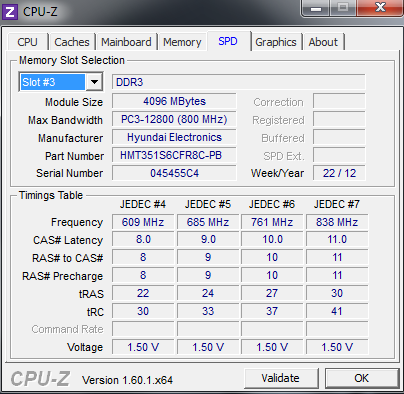Expand the memory slot dropdown arrow

coord(94,82)
